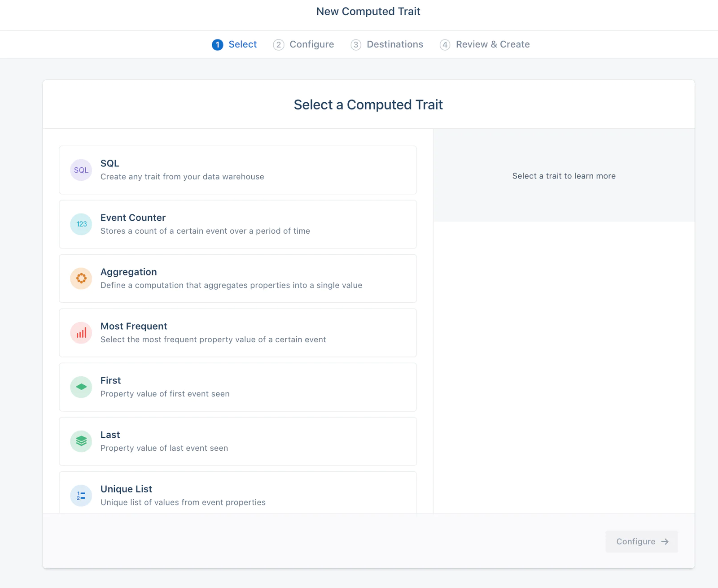Click the SQL trait icon

(x=81, y=170)
